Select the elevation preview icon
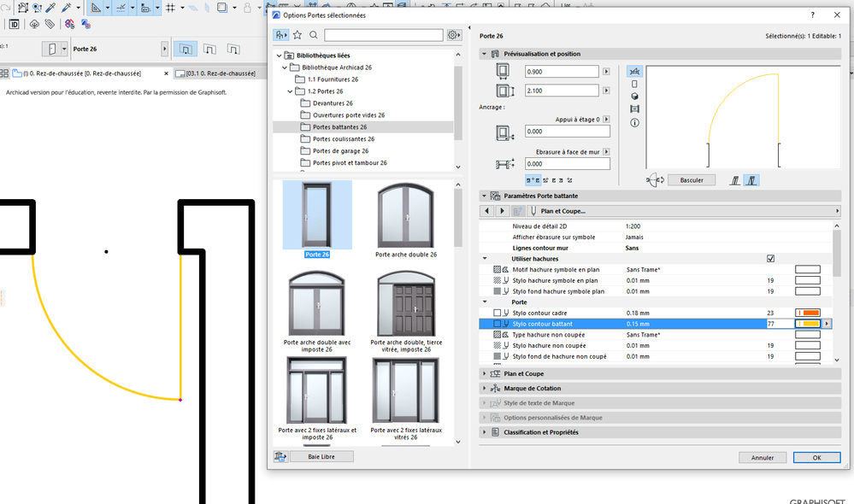The height and width of the screenshot is (504, 854). pyautogui.click(x=634, y=84)
